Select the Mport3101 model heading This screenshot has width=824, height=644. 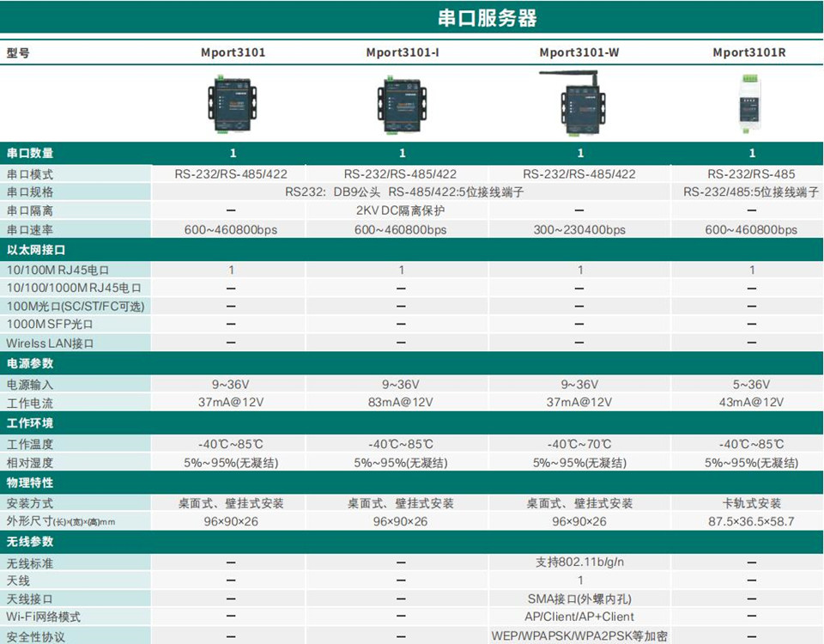233,52
